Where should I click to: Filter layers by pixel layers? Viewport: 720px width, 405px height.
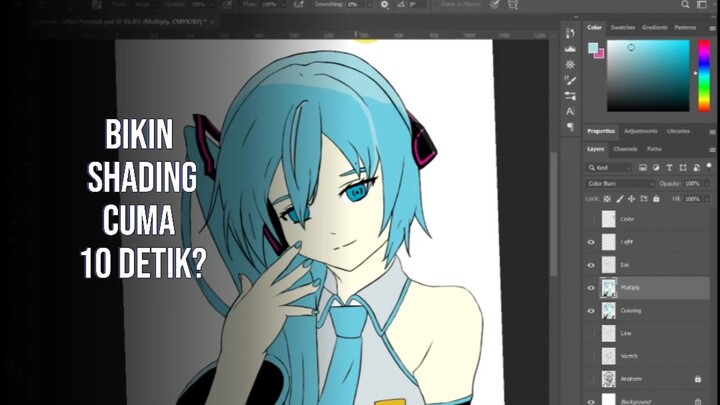pos(642,168)
